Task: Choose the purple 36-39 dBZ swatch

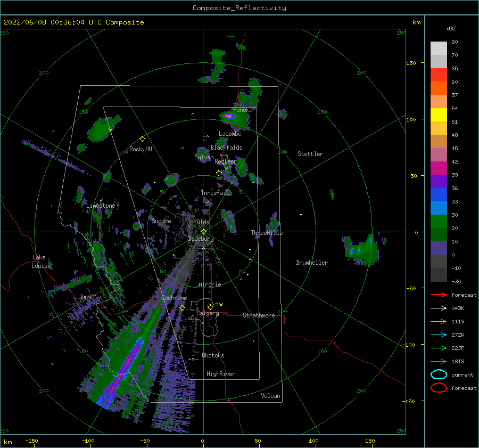Action: [x=439, y=181]
